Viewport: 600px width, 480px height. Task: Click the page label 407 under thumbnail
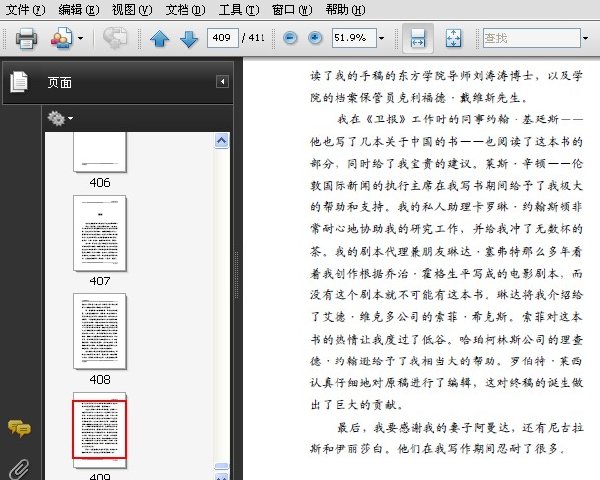click(100, 281)
